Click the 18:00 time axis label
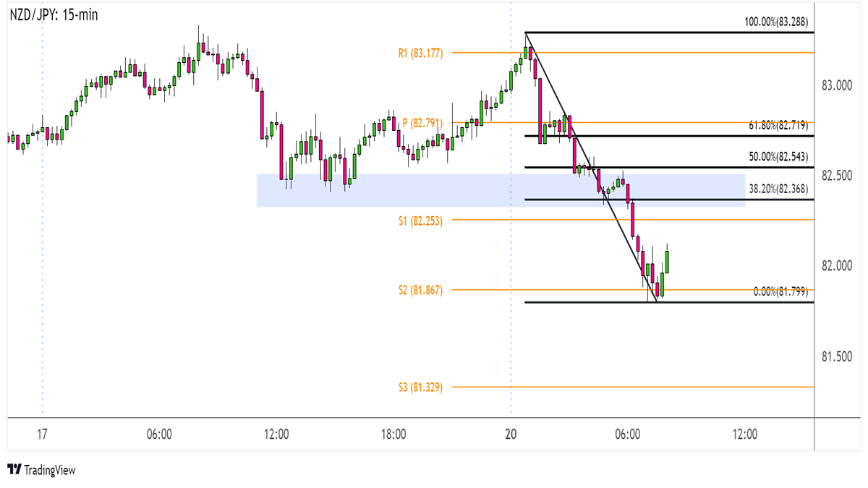The height and width of the screenshot is (488, 868). click(x=393, y=435)
